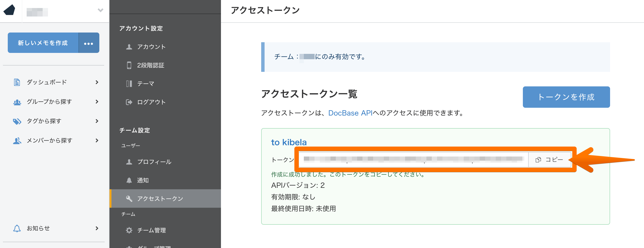
Task: Open プロフィール menu item
Action: 154,162
